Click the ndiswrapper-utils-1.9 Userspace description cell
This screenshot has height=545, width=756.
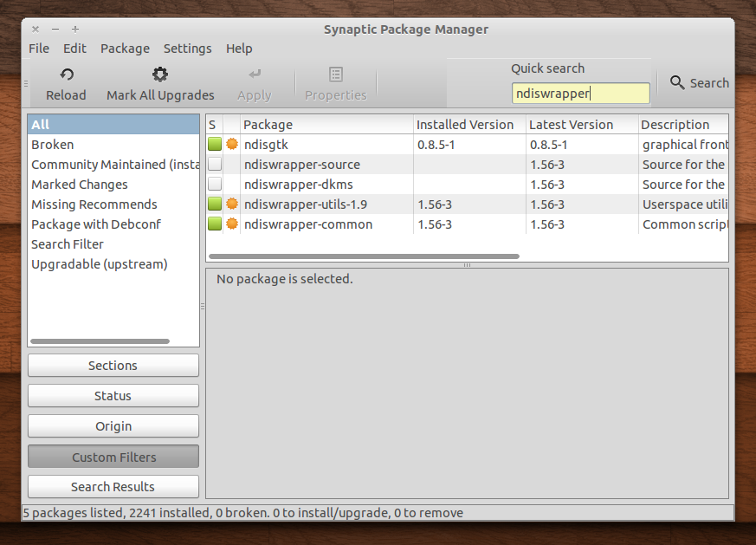(685, 204)
